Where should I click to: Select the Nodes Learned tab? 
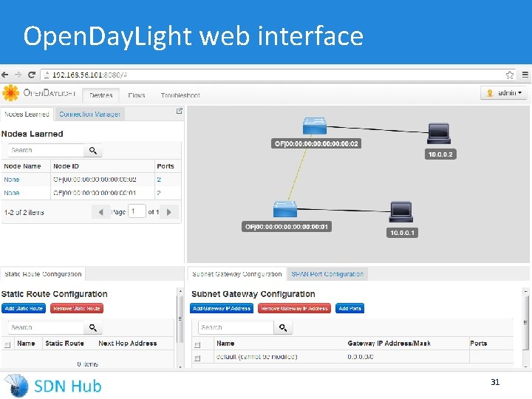(x=27, y=115)
